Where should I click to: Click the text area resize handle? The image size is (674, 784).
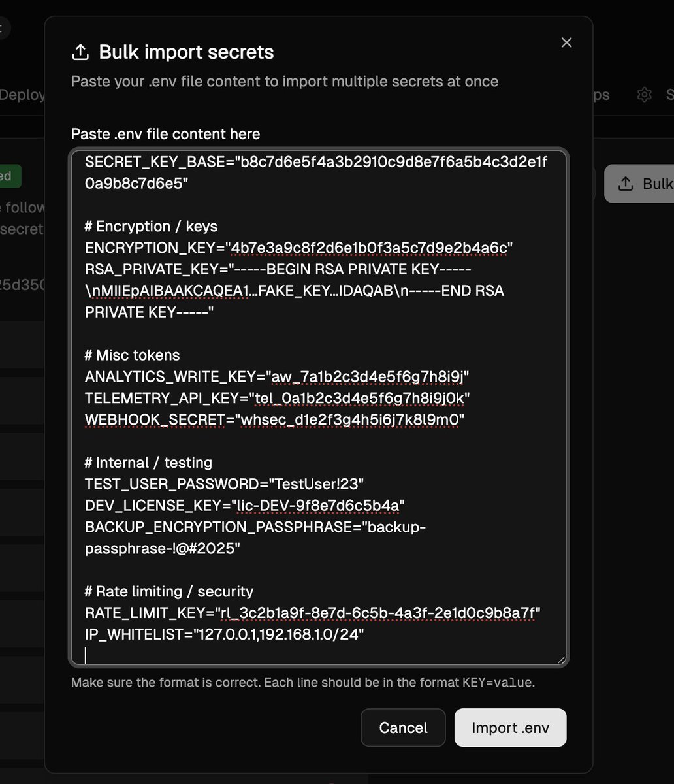(560, 659)
